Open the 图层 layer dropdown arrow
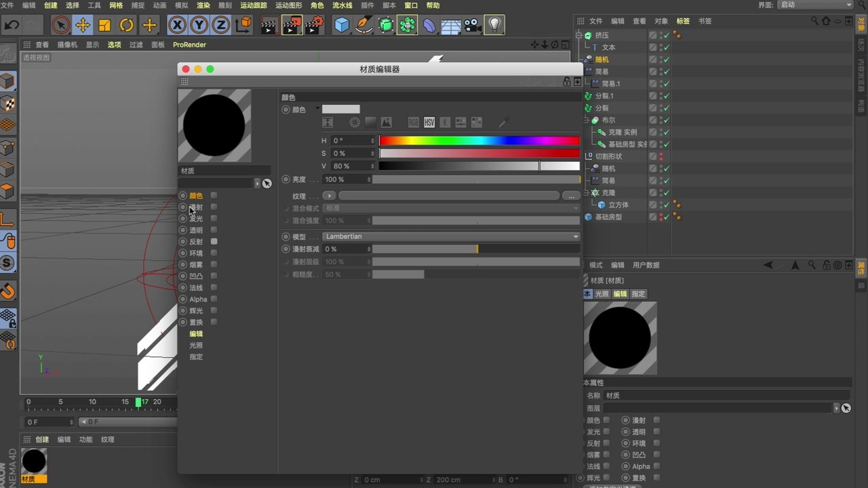The width and height of the screenshot is (868, 488). (836, 408)
